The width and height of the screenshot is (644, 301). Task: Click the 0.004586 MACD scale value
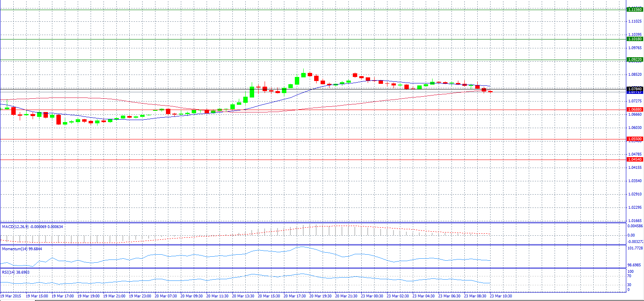[x=636, y=226]
